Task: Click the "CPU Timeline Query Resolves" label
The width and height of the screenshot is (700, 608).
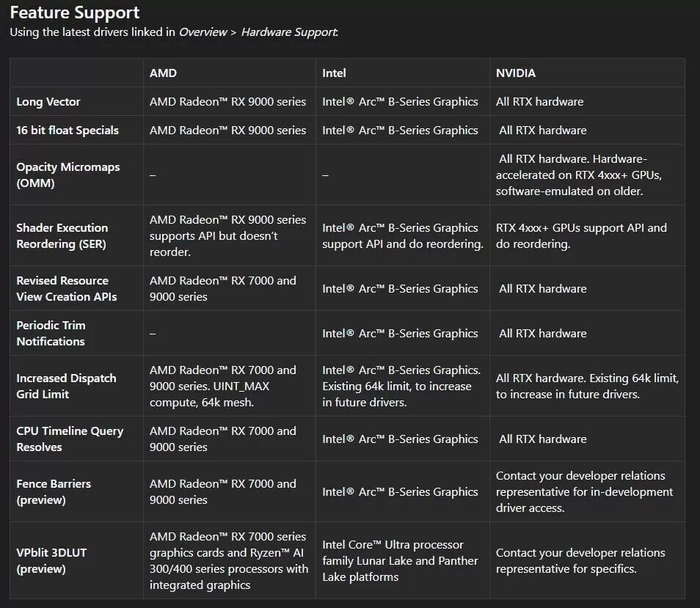Action: (70, 439)
